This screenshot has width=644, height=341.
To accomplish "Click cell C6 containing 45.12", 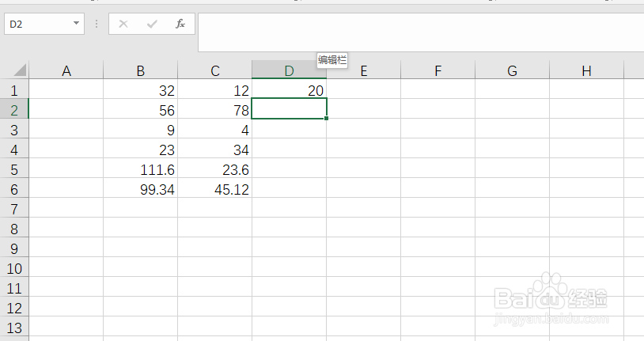I will coord(215,188).
